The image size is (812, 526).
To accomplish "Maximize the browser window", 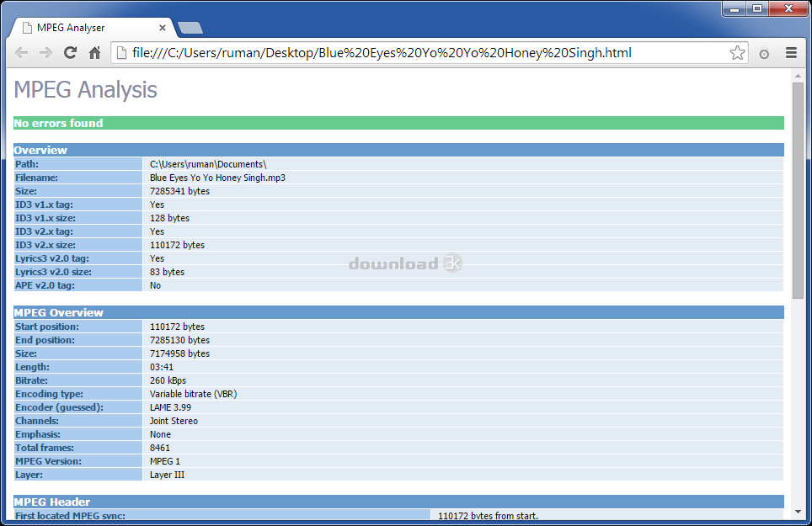I will [757, 8].
